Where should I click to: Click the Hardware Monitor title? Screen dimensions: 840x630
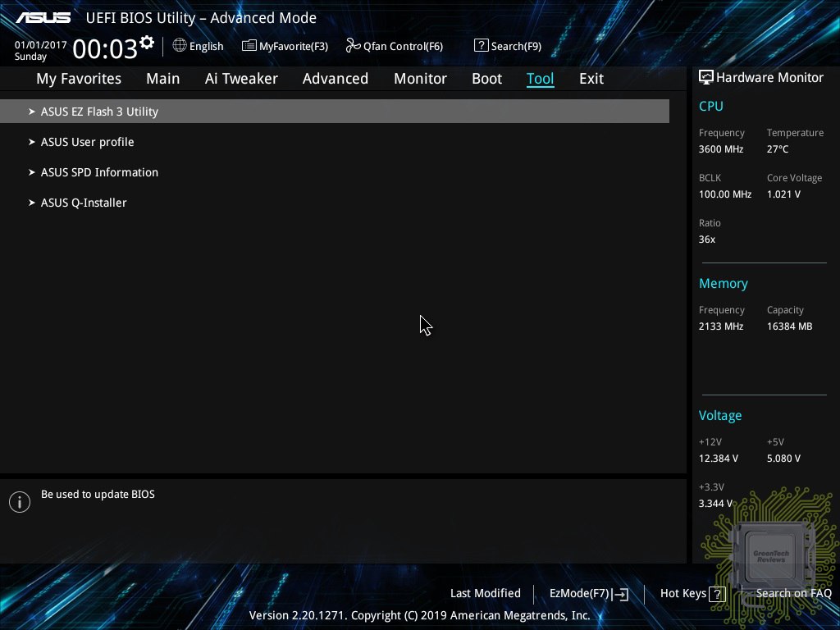click(769, 77)
